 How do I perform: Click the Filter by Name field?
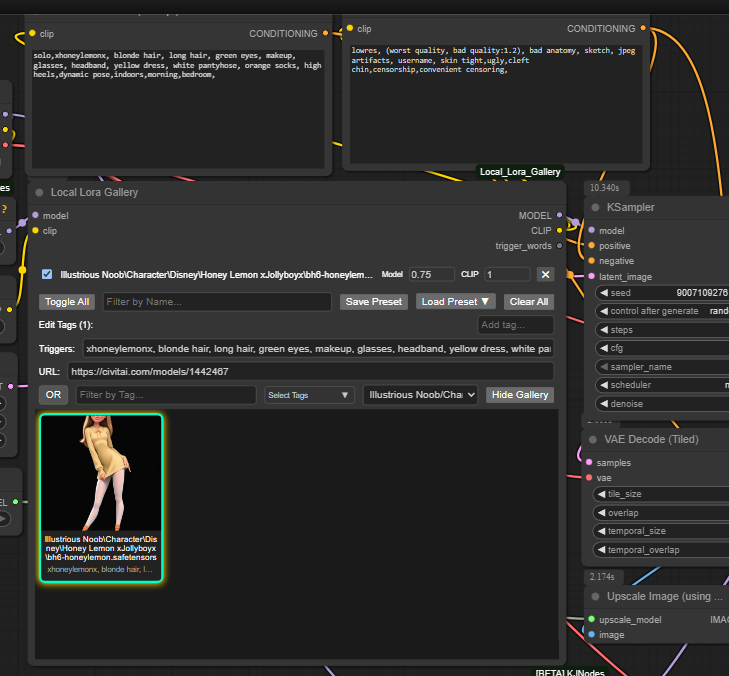click(217, 301)
